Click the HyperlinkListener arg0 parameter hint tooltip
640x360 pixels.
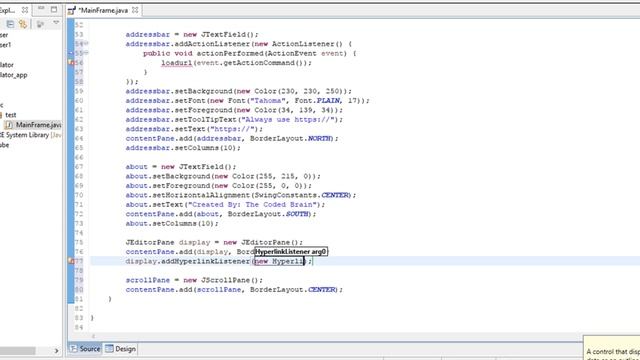291,251
